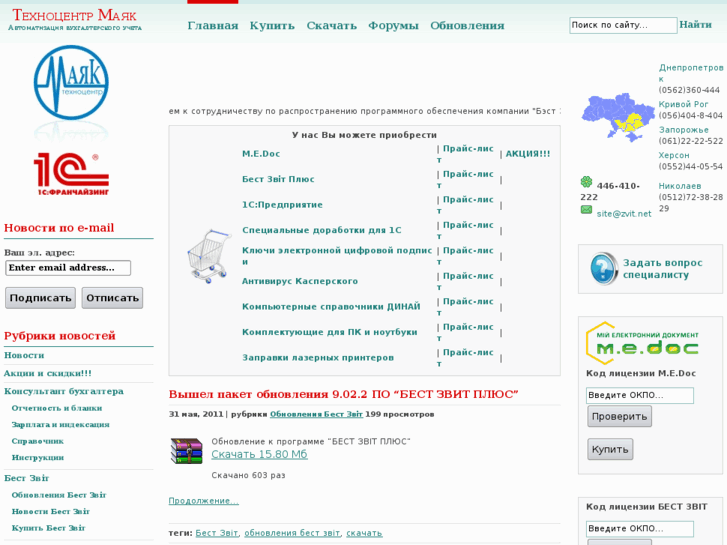Open the 9.02.2 update article title

pos(343,394)
